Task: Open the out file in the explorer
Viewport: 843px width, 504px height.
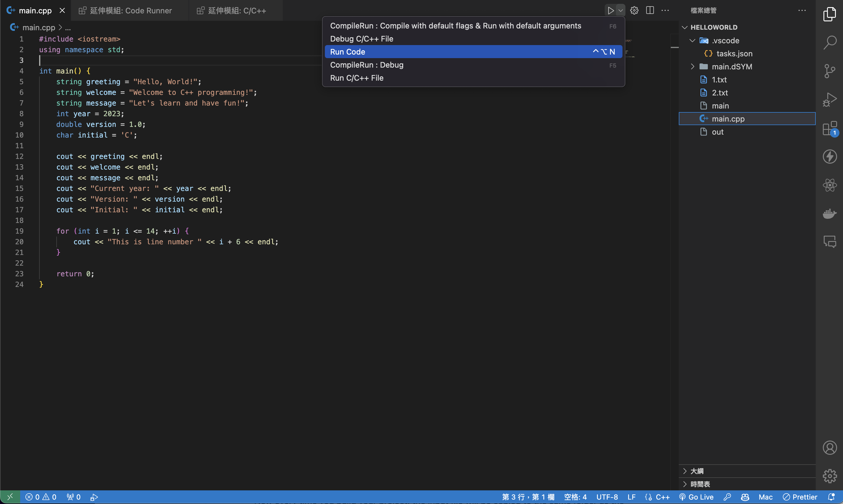Action: tap(747, 132)
